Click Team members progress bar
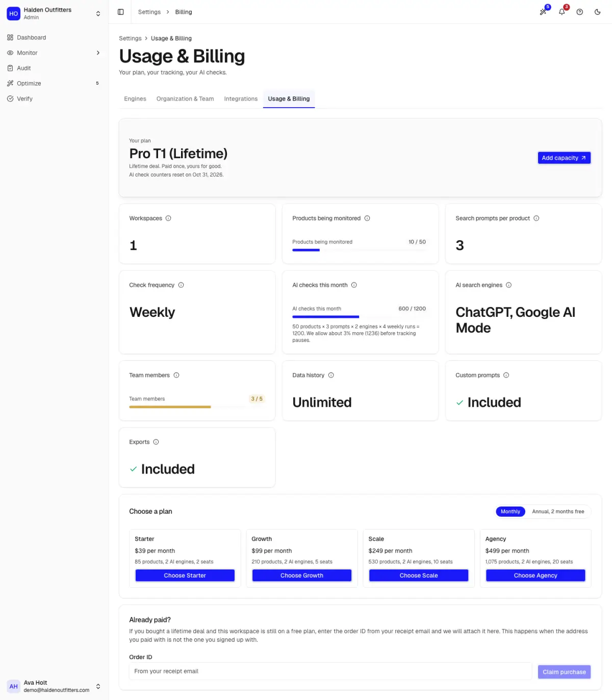The image size is (612, 700). [196, 407]
